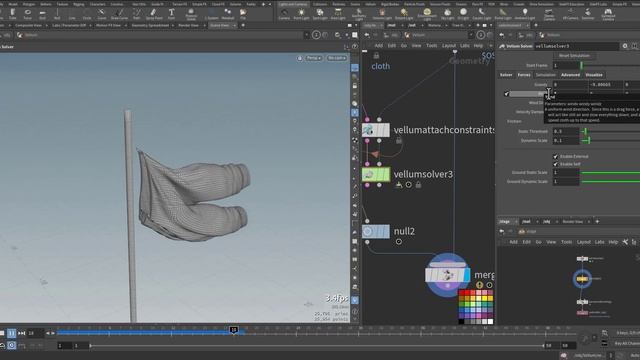This screenshot has width=640, height=360.
Task: Select the Tube shelf tool
Action: (x=13, y=14)
